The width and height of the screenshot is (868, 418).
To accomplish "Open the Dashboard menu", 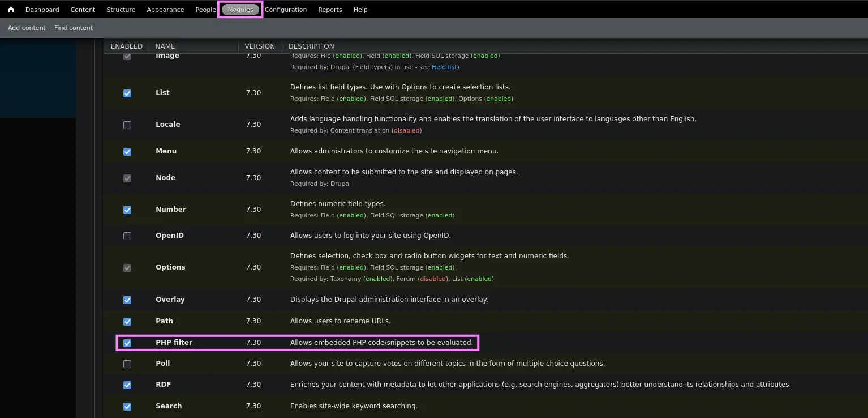I will [42, 10].
